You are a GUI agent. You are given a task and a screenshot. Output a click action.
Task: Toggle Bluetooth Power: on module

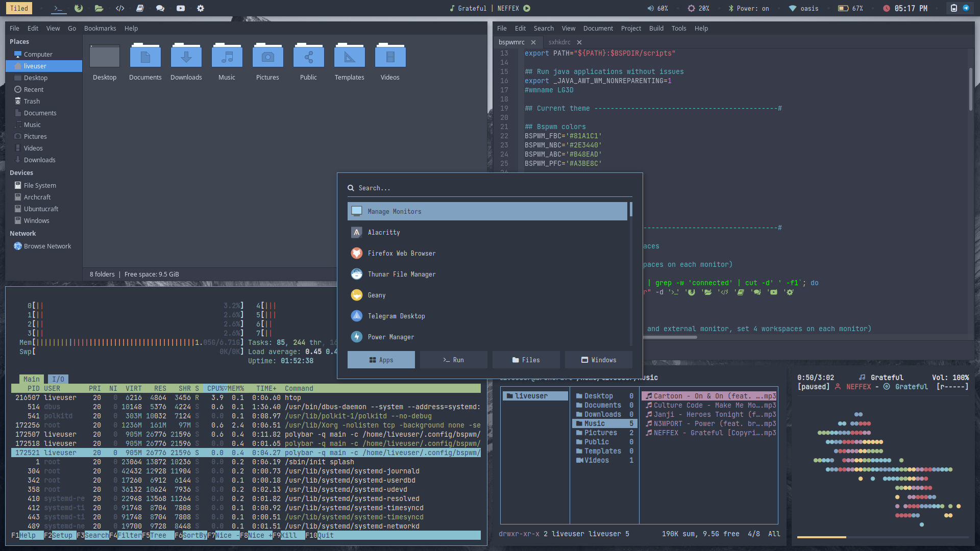(x=748, y=8)
